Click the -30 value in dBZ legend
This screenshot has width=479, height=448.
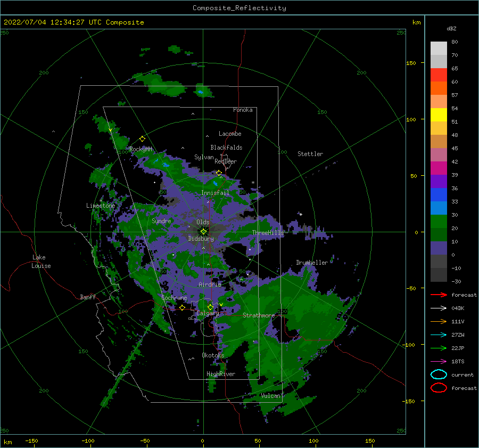(456, 281)
